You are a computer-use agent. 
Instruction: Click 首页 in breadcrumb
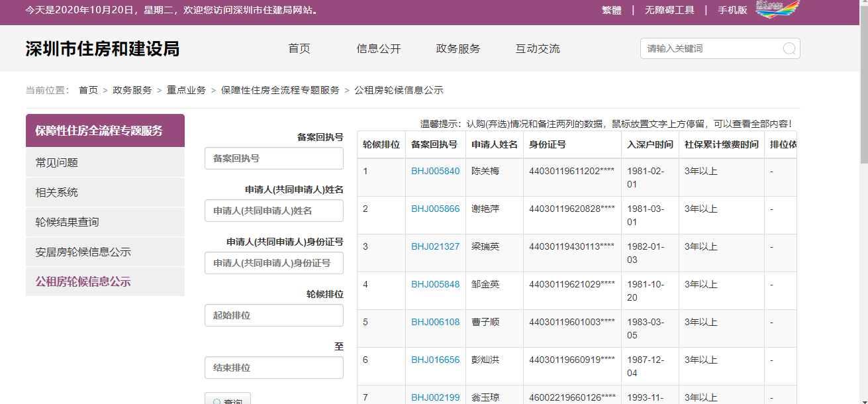click(x=88, y=90)
